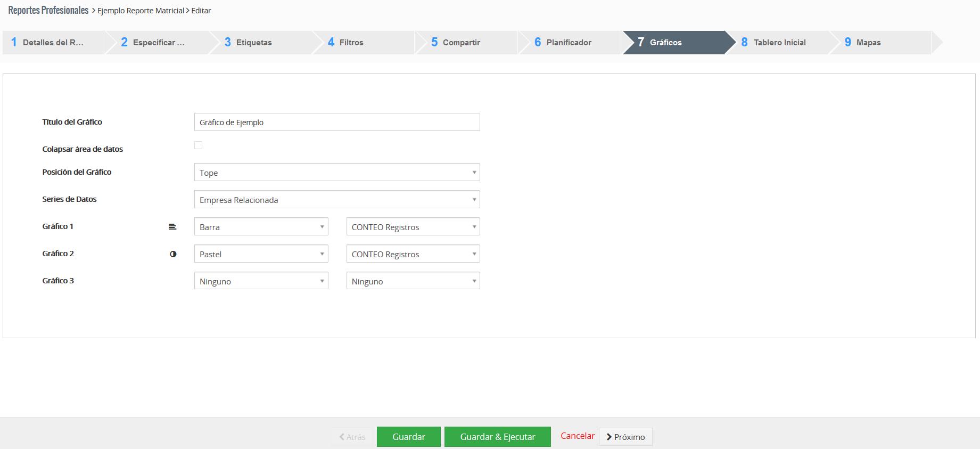The image size is (980, 449).
Task: Go to step 9 Mapas
Action: point(868,43)
